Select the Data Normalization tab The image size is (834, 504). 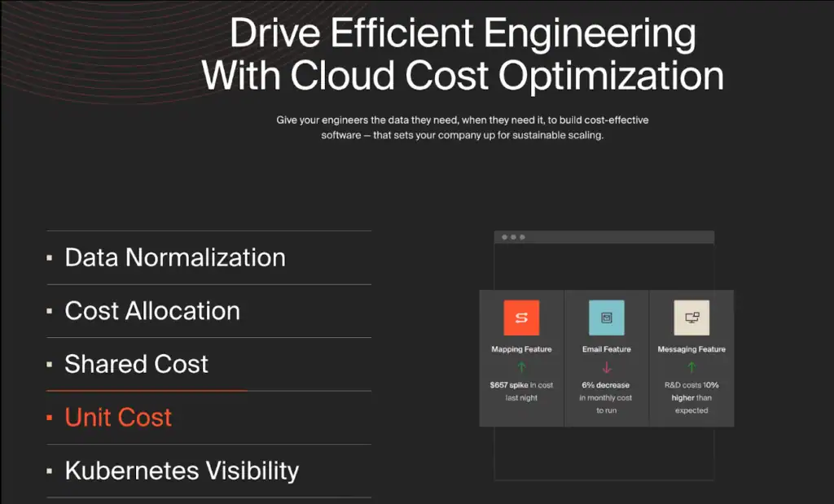(209, 258)
